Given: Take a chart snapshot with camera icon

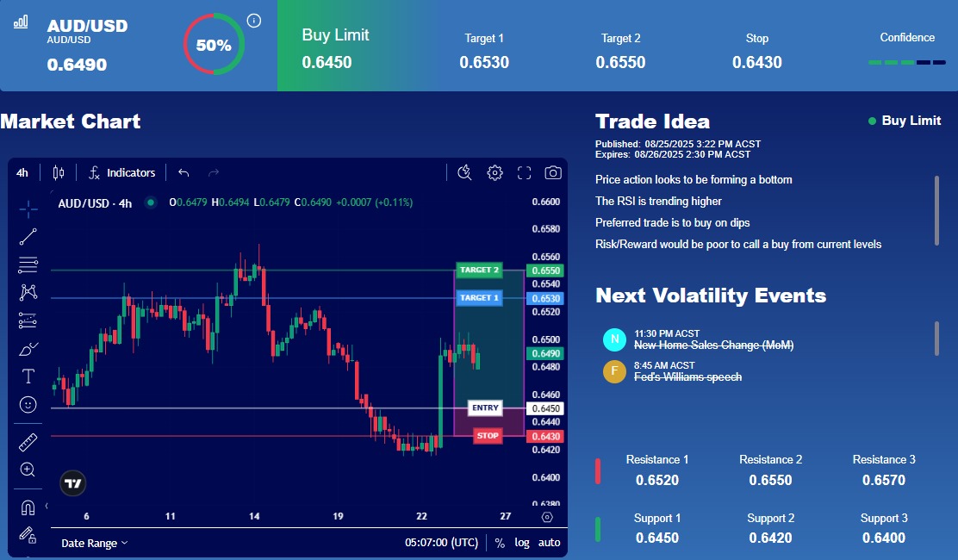Looking at the screenshot, I should (553, 172).
